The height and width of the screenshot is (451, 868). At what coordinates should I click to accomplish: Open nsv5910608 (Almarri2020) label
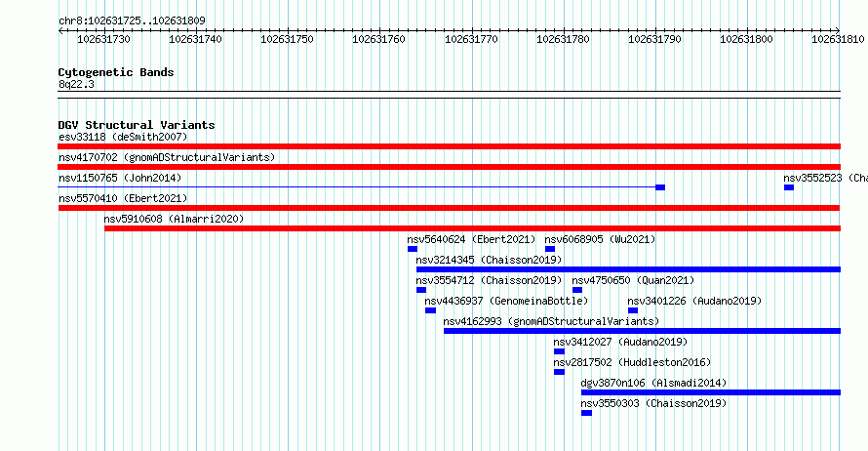pyautogui.click(x=174, y=219)
